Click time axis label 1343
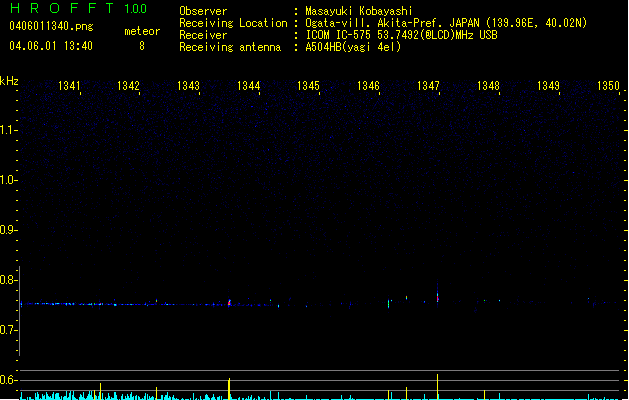 [x=188, y=86]
